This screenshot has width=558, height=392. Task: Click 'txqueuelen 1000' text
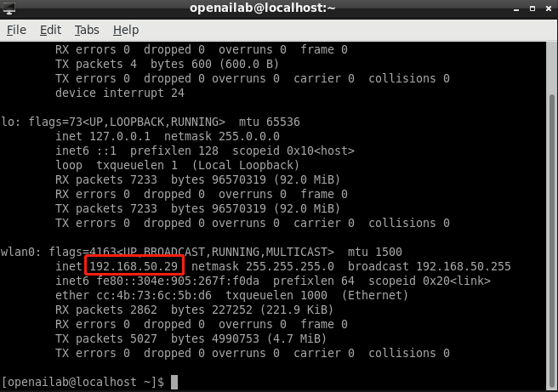click(x=276, y=295)
